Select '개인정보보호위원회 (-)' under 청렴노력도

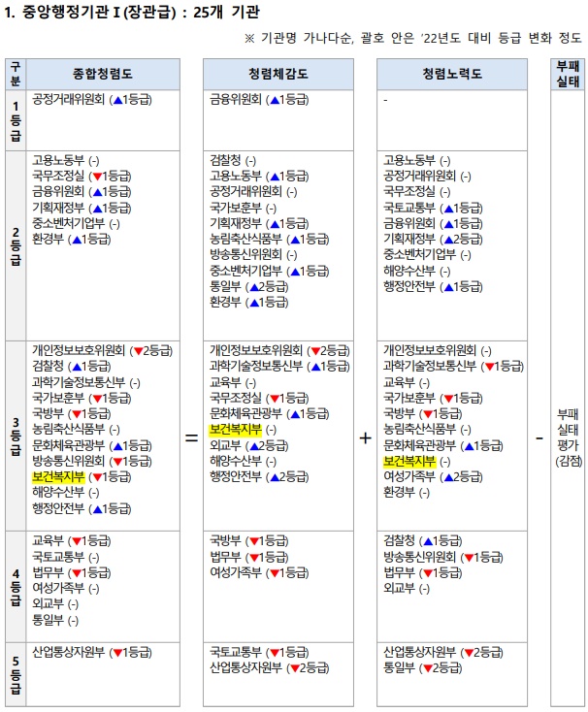[x=438, y=350]
